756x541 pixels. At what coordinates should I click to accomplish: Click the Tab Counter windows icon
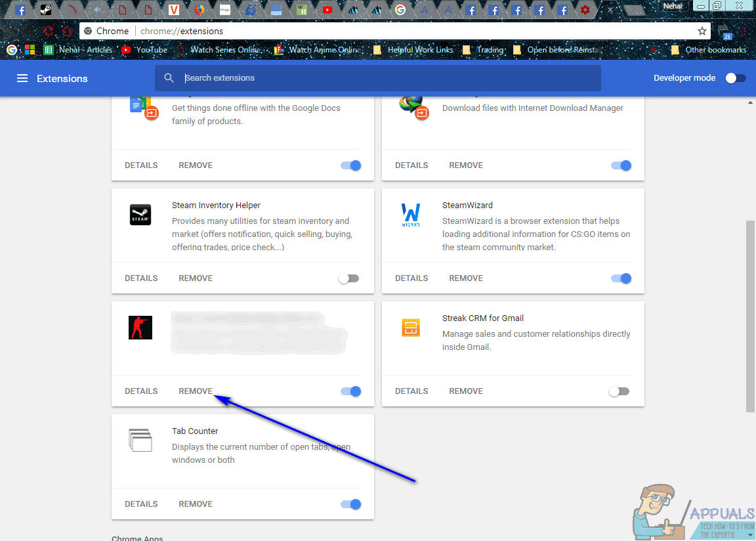(140, 441)
